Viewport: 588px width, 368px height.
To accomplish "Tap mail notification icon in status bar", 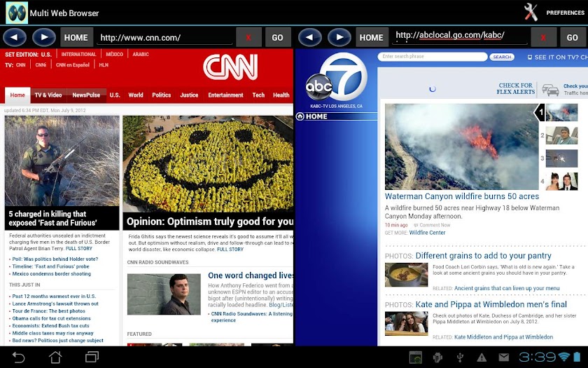I will pos(503,357).
